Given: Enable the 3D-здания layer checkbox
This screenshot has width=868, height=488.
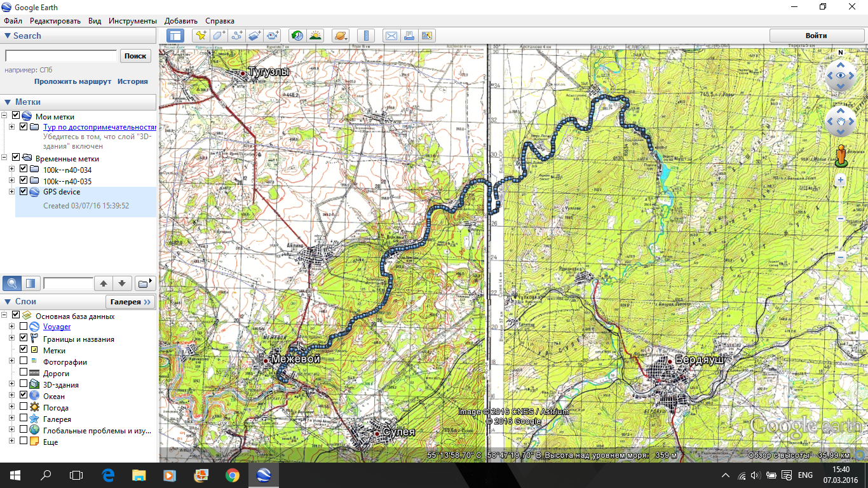Looking at the screenshot, I should (x=24, y=385).
